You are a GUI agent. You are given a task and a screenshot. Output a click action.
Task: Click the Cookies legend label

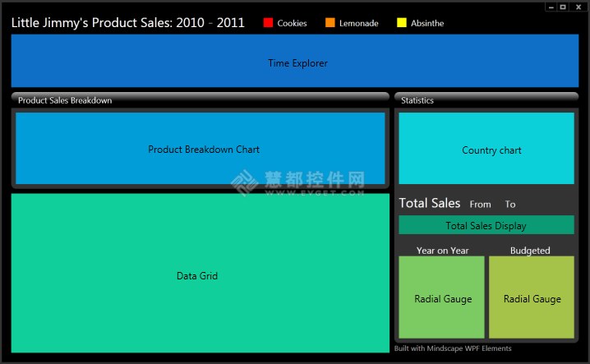click(x=292, y=23)
